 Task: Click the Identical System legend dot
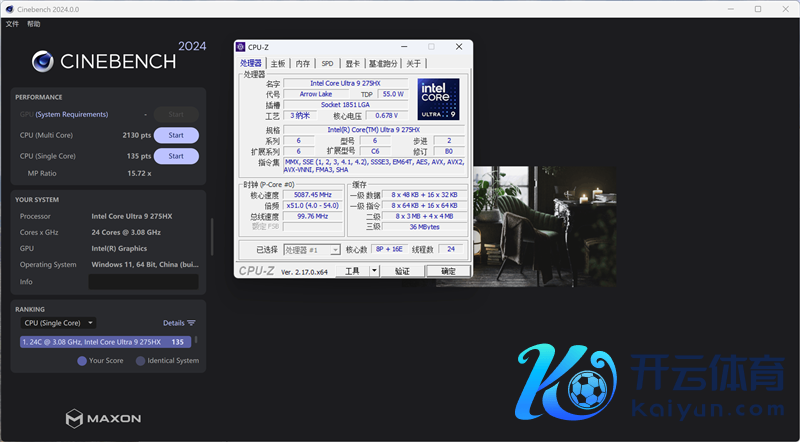coord(141,361)
